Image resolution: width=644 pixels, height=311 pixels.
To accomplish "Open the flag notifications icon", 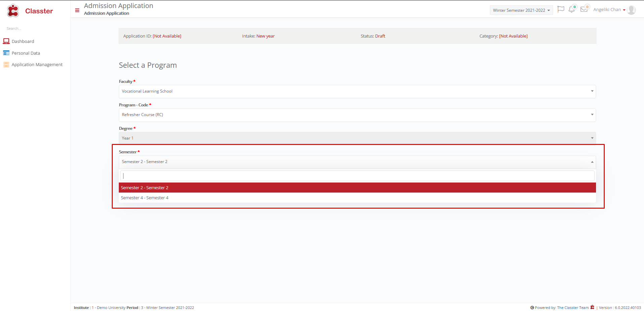I will point(561,9).
